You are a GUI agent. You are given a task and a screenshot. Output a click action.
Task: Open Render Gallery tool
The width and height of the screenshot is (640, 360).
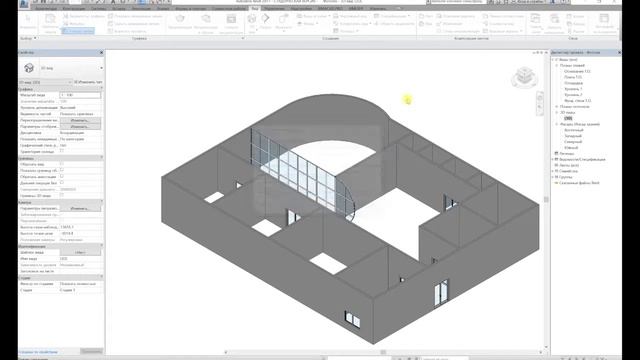(231, 24)
